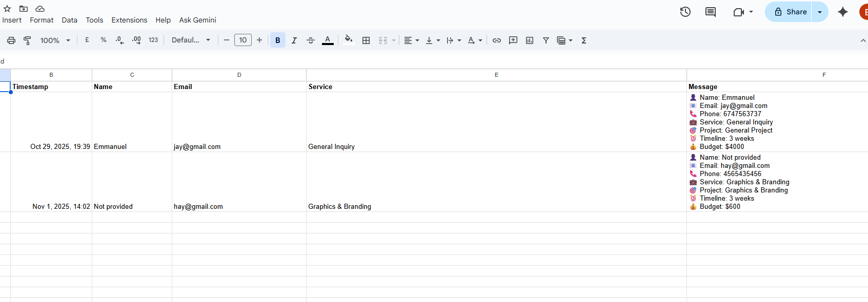Open the Format menu
This screenshot has width=868, height=302.
pyautogui.click(x=42, y=20)
